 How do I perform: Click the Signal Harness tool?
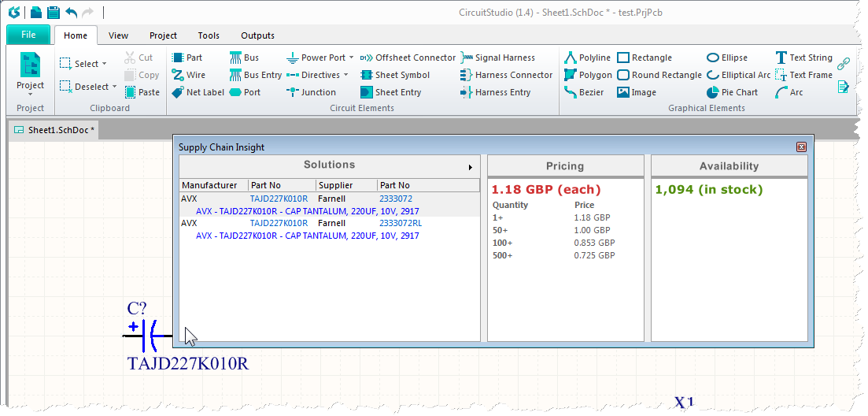point(504,58)
